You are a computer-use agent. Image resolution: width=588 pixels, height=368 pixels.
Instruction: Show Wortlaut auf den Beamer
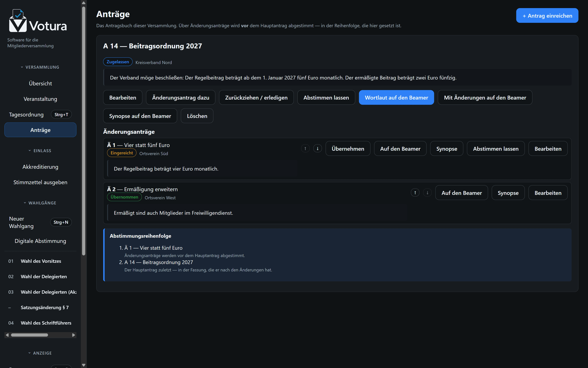pyautogui.click(x=396, y=98)
